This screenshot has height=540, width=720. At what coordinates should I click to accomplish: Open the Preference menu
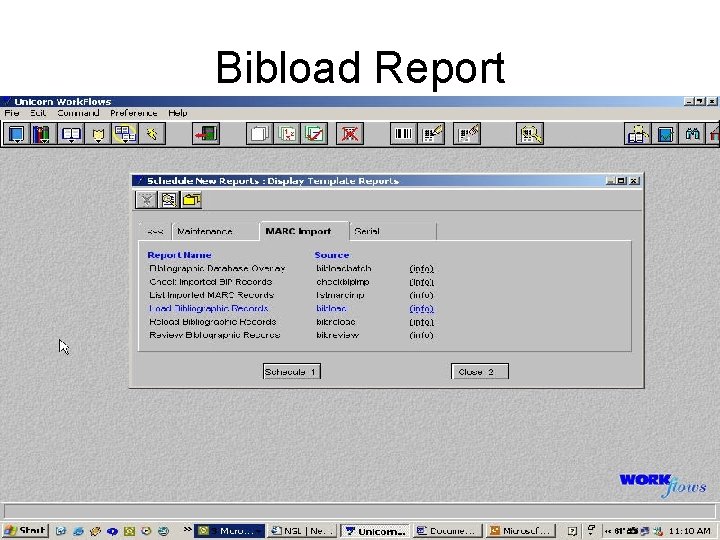coord(133,113)
